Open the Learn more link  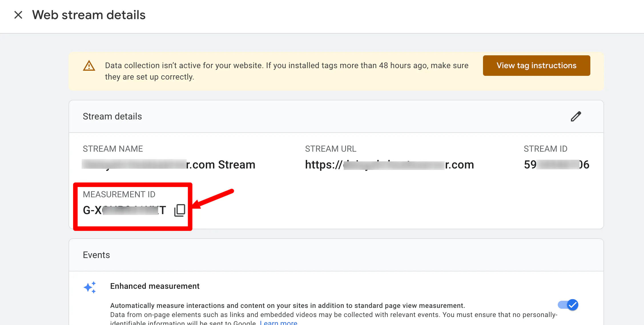278,323
